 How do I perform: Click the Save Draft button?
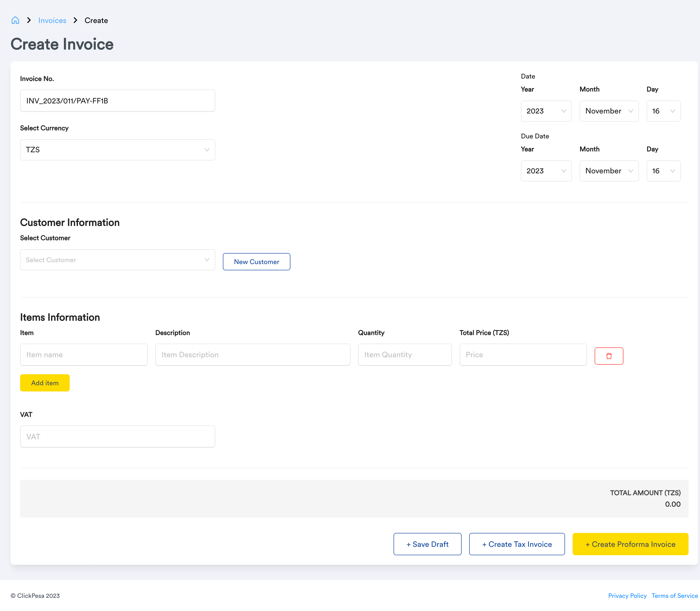coord(427,544)
